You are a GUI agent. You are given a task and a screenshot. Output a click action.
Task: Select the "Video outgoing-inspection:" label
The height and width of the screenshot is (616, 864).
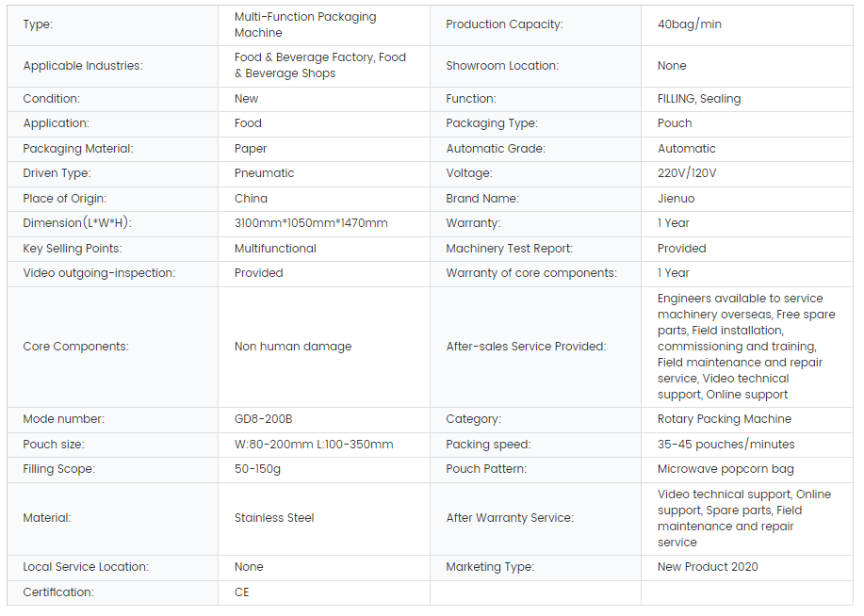click(x=99, y=273)
